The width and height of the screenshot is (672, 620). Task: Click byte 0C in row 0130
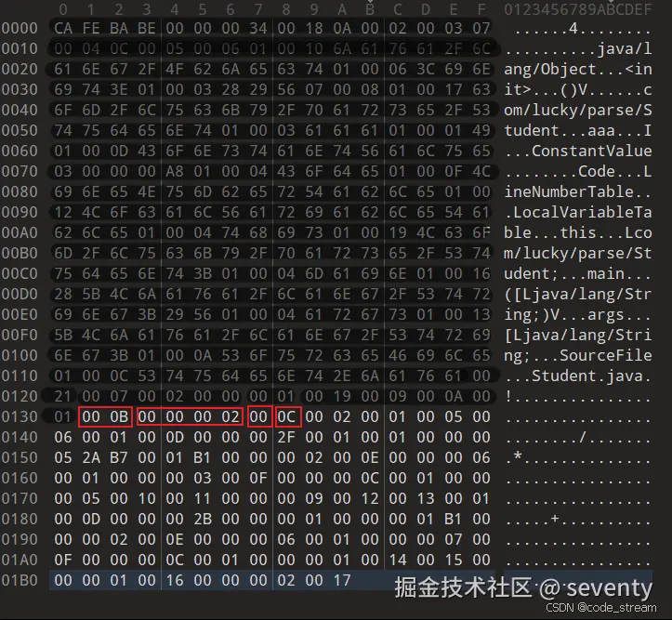click(286, 417)
